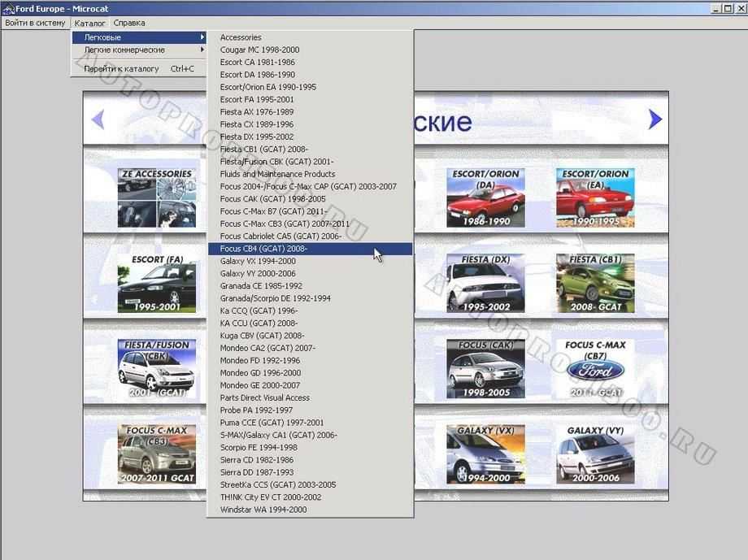Select Galaxy VY 2000-2006 list entry
748x560 pixels.
(x=310, y=273)
